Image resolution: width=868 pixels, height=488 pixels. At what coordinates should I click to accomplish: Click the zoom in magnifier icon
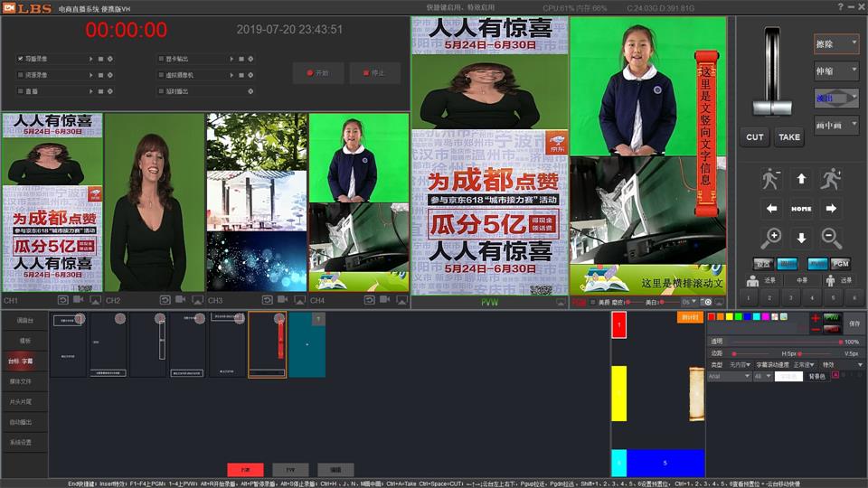(771, 239)
